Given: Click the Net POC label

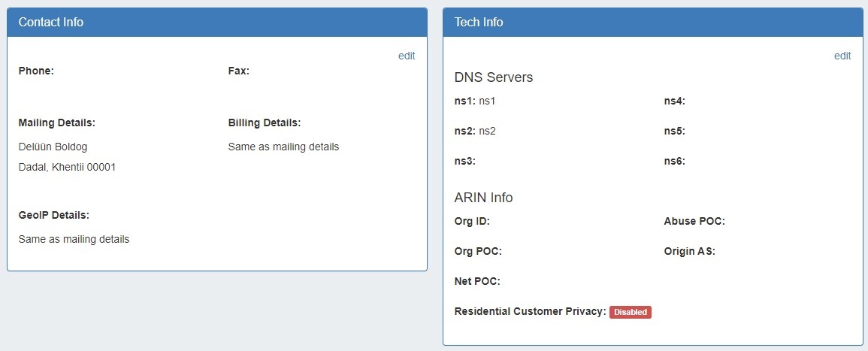Looking at the screenshot, I should click(477, 281).
